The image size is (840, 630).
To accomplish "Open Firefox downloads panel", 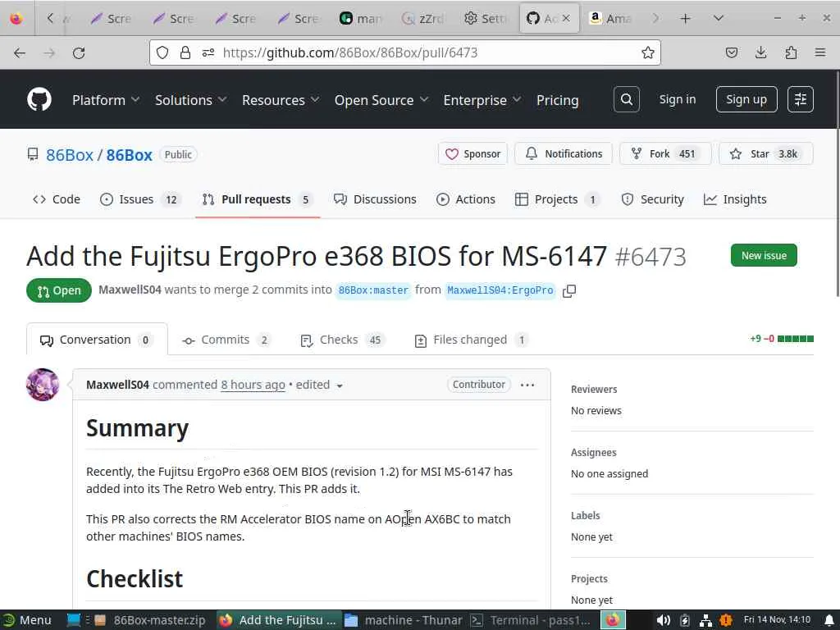I will [x=760, y=52].
